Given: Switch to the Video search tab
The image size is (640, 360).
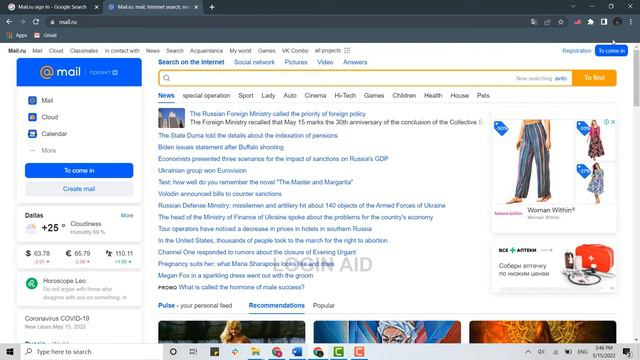Looking at the screenshot, I should (325, 62).
